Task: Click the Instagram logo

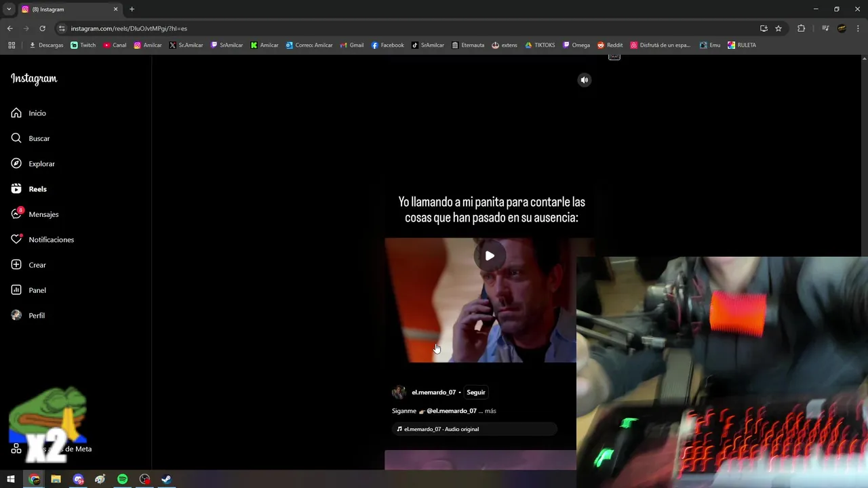Action: [34, 79]
